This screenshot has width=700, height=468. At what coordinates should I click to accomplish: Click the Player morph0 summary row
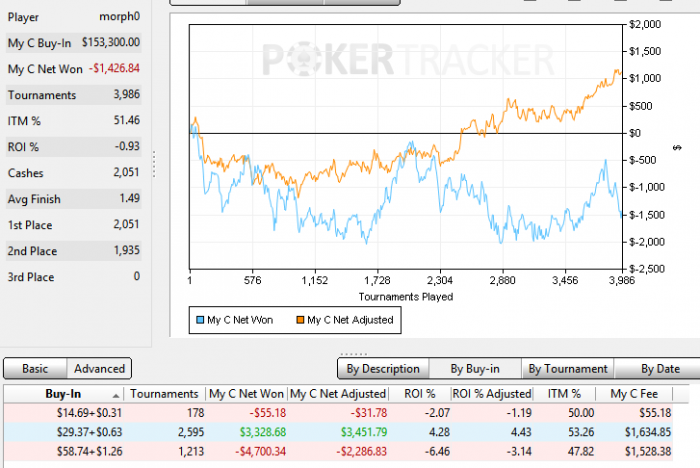pyautogui.click(x=74, y=17)
